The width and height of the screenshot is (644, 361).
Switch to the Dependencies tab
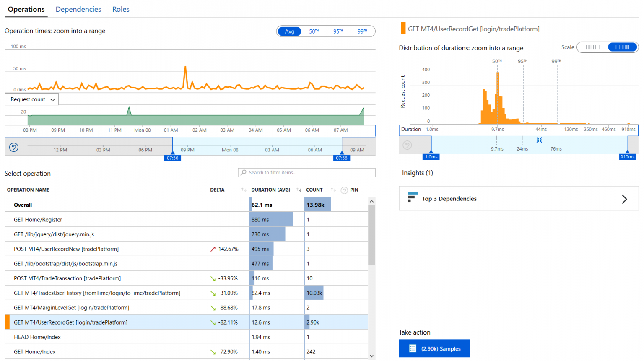pos(78,9)
